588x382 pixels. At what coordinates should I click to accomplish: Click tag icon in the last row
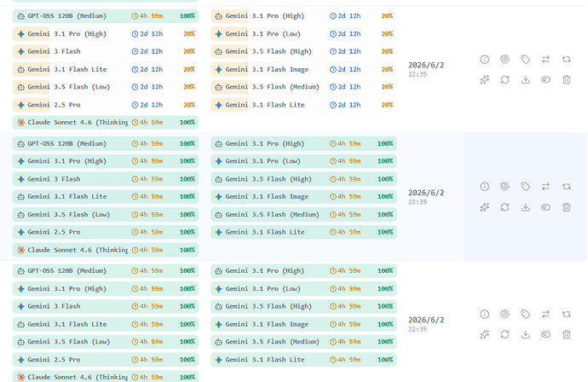tap(526, 314)
